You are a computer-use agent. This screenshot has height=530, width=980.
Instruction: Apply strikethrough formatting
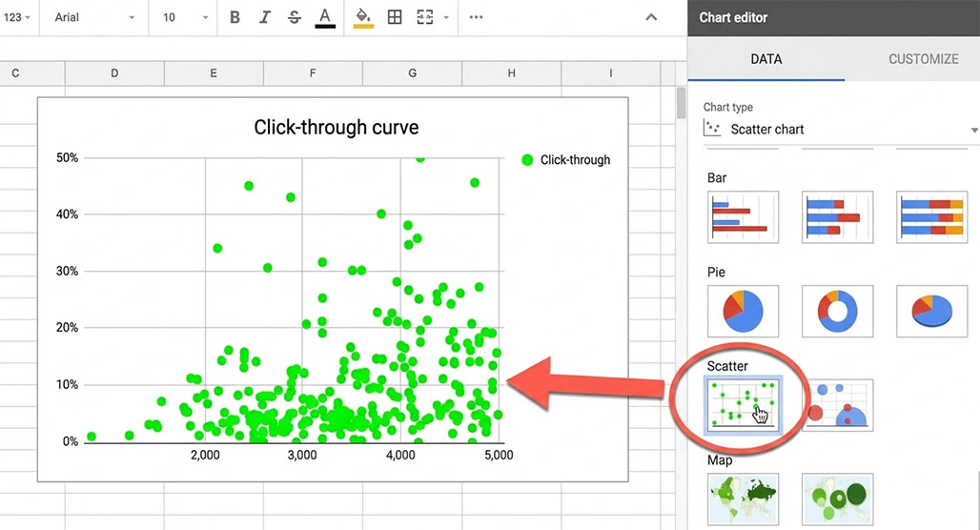coord(295,17)
